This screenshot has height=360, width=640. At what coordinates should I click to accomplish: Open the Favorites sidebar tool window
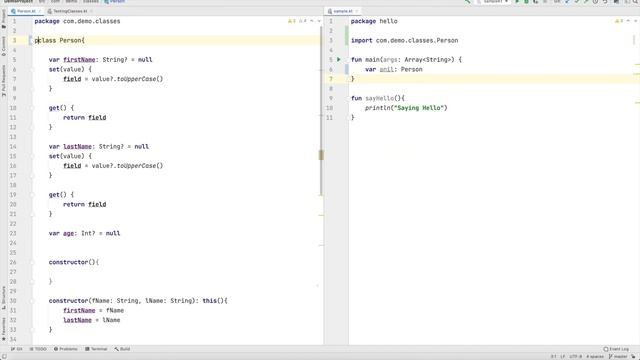[4, 329]
